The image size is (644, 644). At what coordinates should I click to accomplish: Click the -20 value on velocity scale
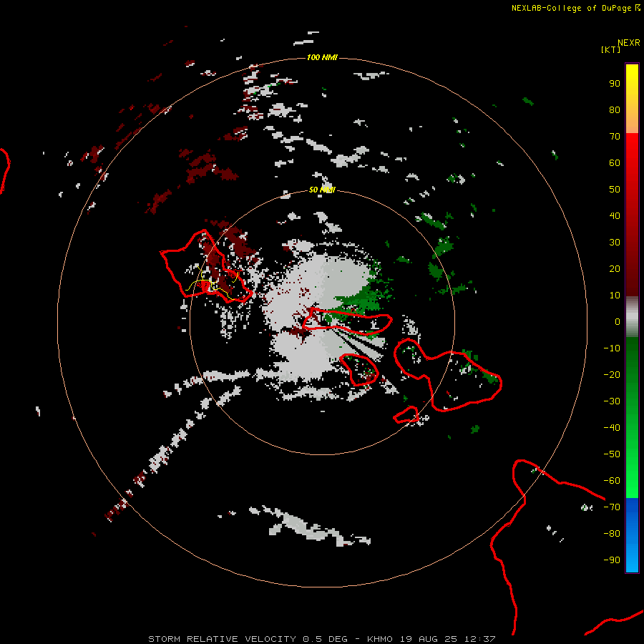click(612, 374)
